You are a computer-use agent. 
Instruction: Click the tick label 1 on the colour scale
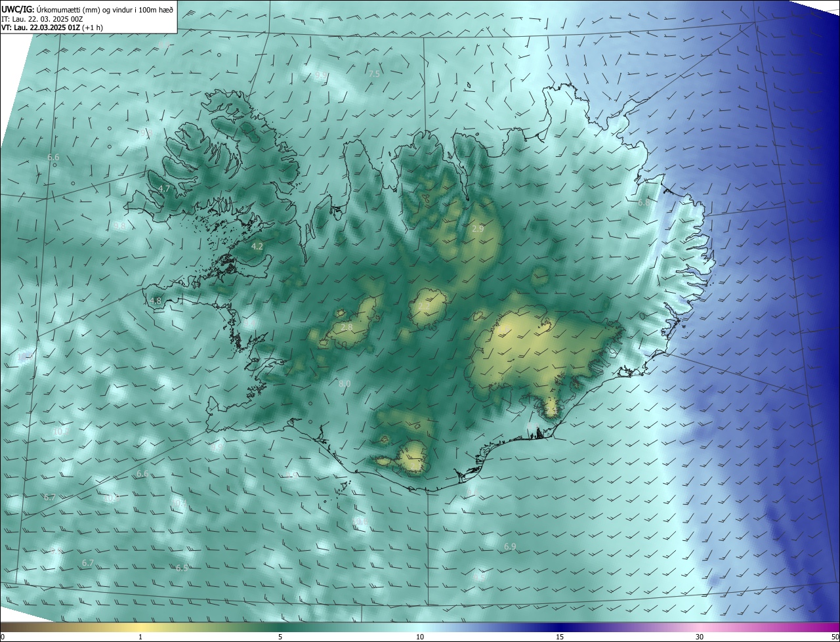(140, 637)
